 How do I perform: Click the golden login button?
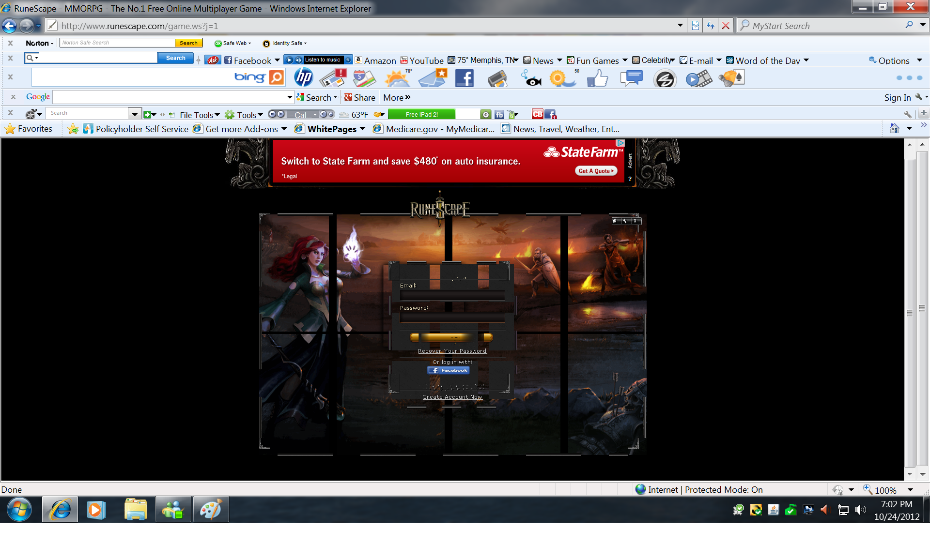pos(451,337)
